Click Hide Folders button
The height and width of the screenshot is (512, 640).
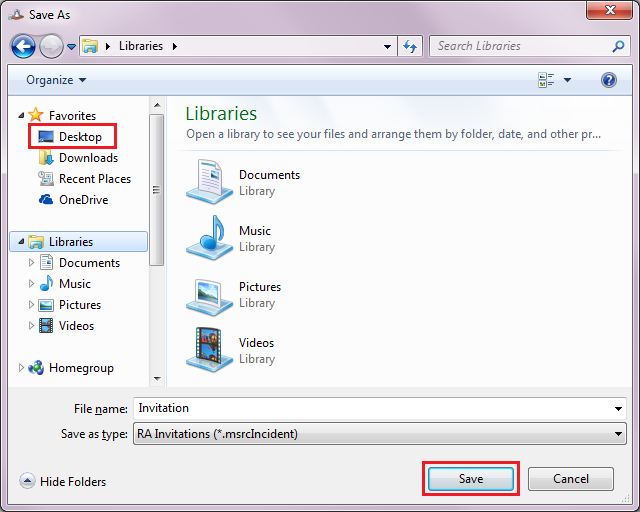pyautogui.click(x=62, y=481)
